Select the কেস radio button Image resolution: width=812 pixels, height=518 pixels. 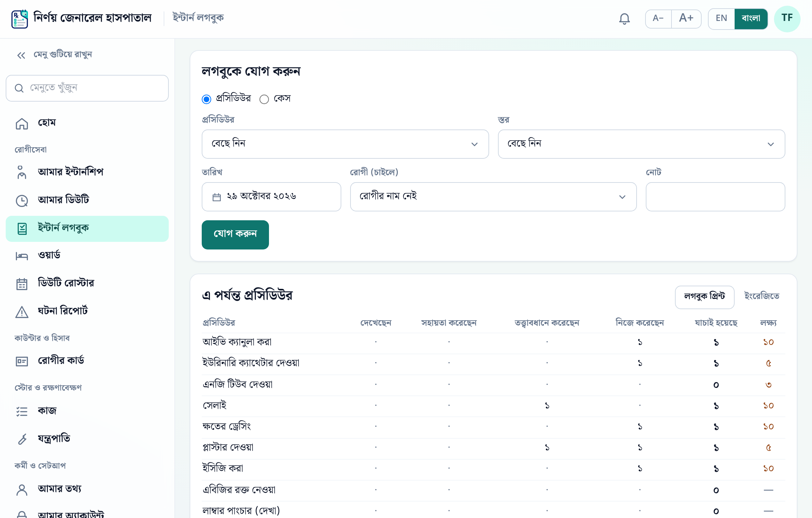[x=264, y=99]
